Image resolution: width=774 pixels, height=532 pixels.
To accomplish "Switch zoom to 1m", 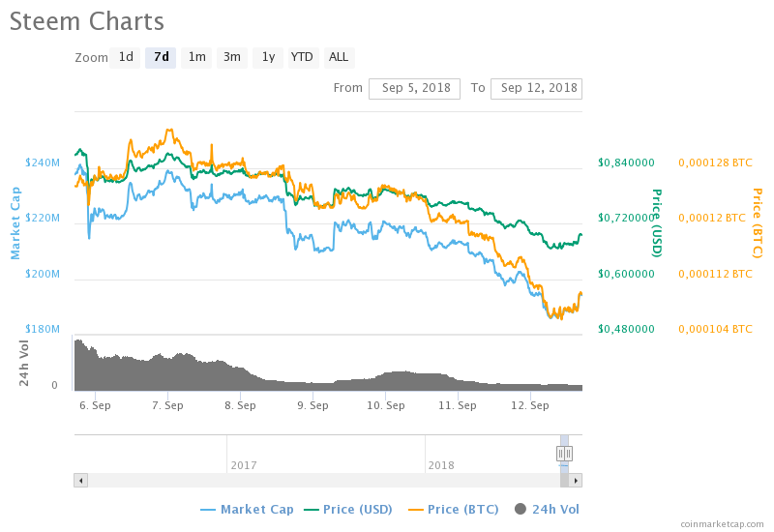I will click(x=196, y=57).
